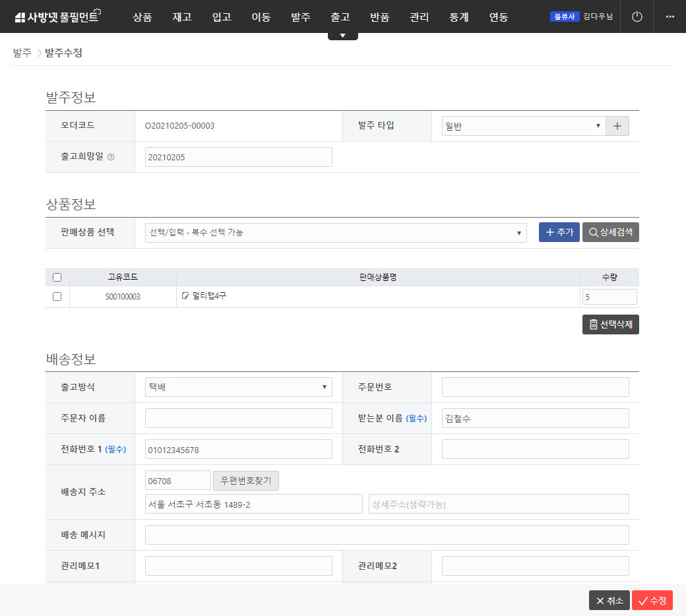Screen dimensions: 686x616
Task: Open the 통계 menu
Action: 458,17
